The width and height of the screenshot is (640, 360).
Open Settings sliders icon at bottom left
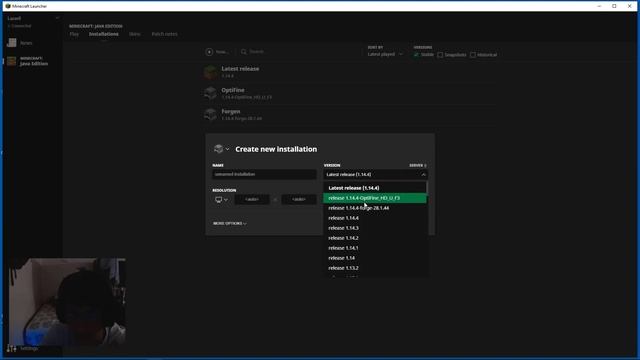11,348
